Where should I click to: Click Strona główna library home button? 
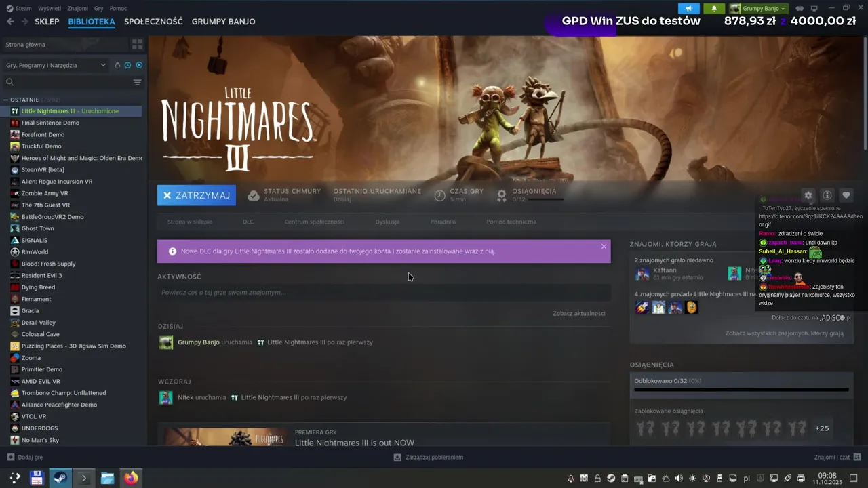click(x=66, y=45)
